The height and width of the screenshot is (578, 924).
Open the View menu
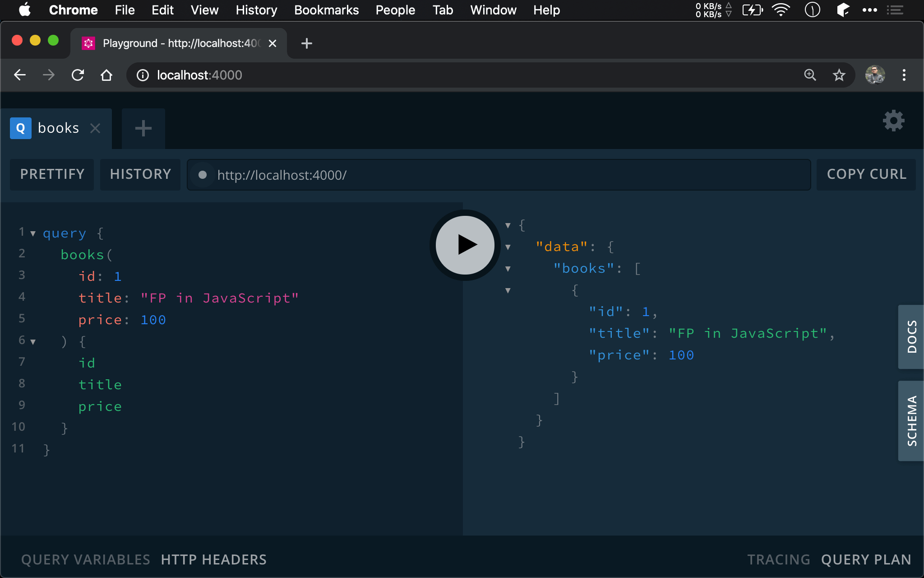[x=204, y=10]
